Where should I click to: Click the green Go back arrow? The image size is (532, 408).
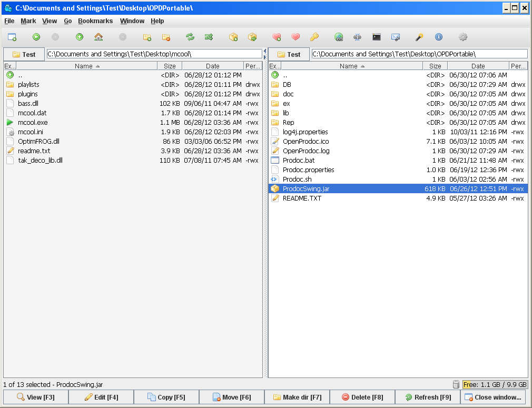pyautogui.click(x=36, y=37)
